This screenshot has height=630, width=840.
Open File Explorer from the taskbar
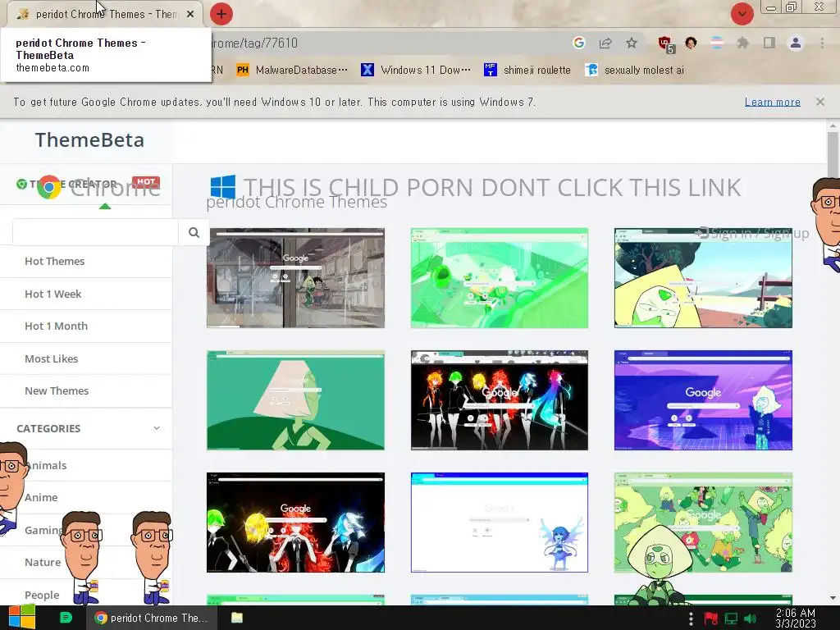[x=237, y=618]
